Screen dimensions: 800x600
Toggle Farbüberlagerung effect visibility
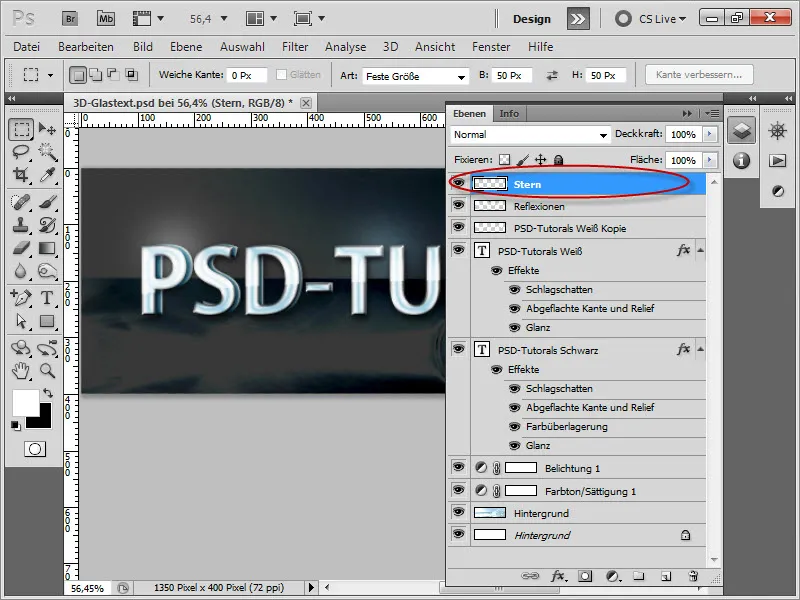pyautogui.click(x=514, y=427)
